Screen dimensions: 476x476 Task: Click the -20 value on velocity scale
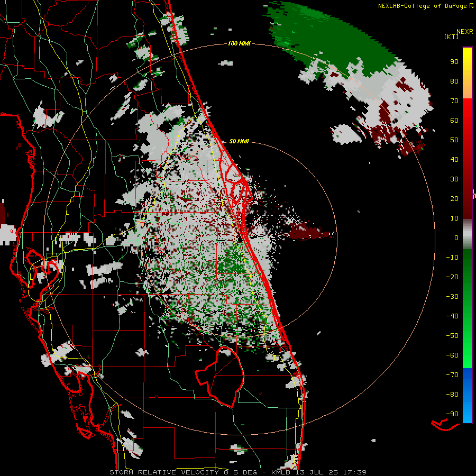452,277
